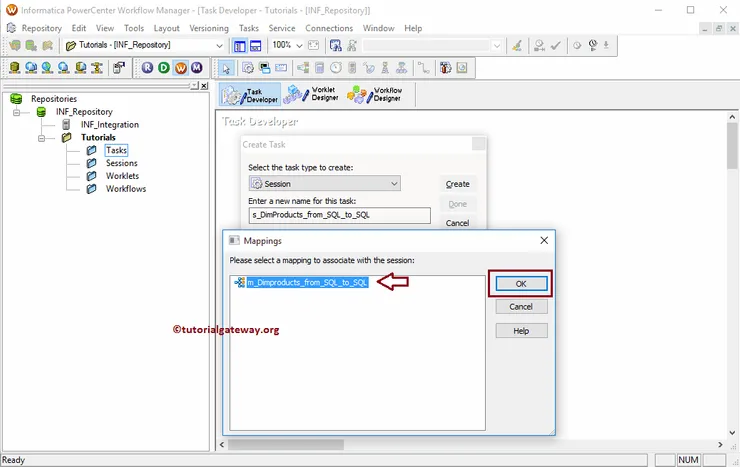
Task: Select the Workflows folder in tree
Action: coord(126,189)
